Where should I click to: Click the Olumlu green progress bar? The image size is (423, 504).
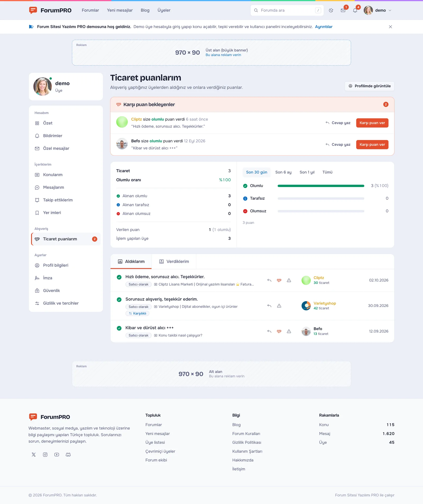pyautogui.click(x=321, y=186)
